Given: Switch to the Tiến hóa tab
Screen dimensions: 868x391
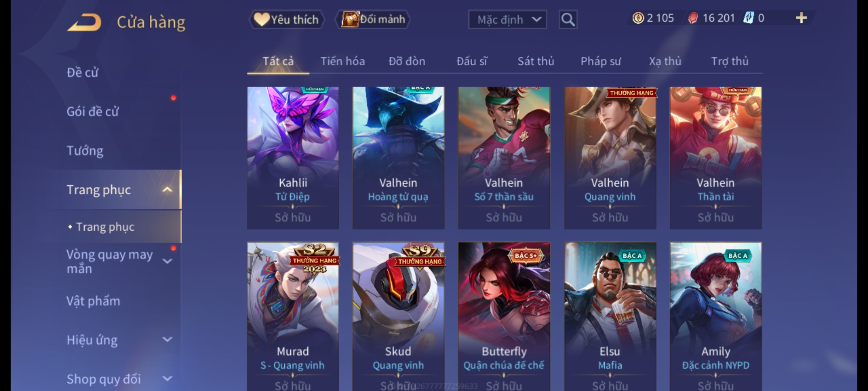Looking at the screenshot, I should (342, 61).
